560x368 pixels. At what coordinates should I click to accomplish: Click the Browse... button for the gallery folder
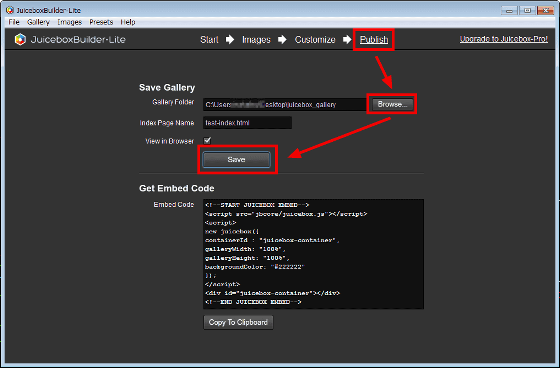pyautogui.click(x=392, y=104)
